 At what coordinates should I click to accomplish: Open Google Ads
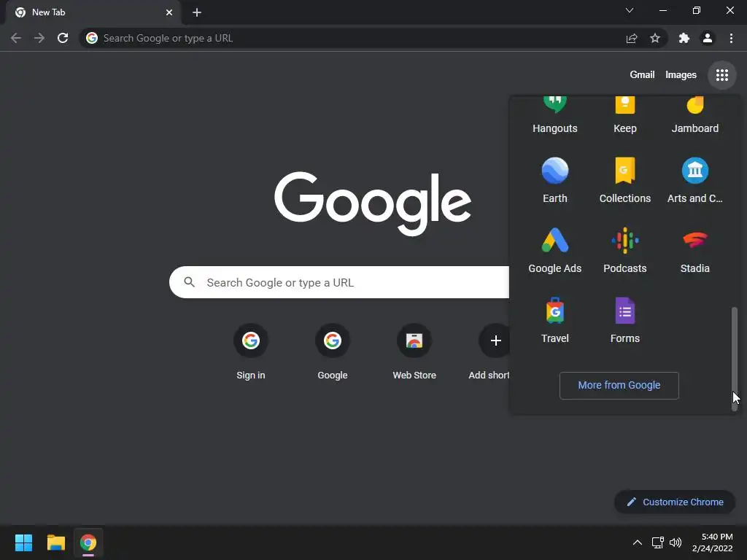point(554,251)
